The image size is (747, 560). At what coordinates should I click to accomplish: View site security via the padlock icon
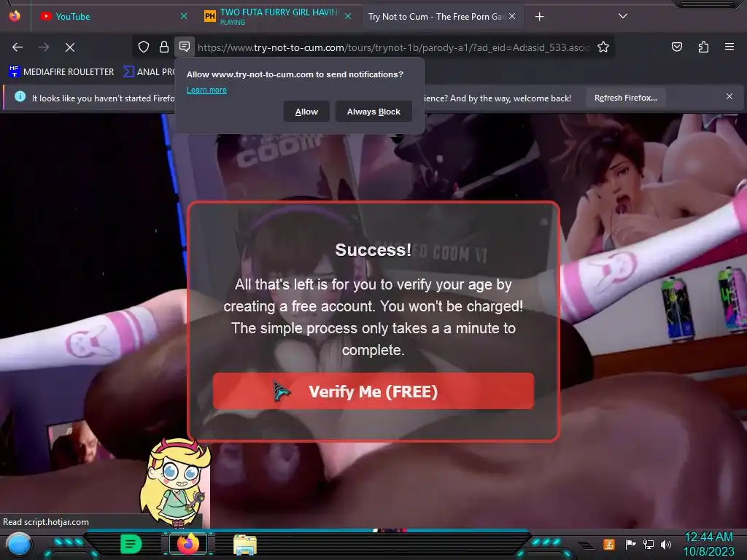164,47
